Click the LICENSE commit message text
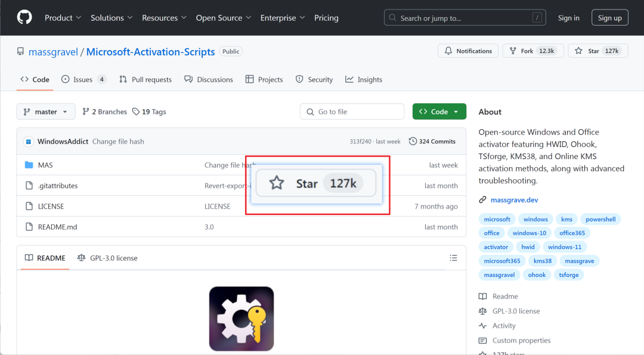Screen dimensions: 644x355 (x=217, y=206)
